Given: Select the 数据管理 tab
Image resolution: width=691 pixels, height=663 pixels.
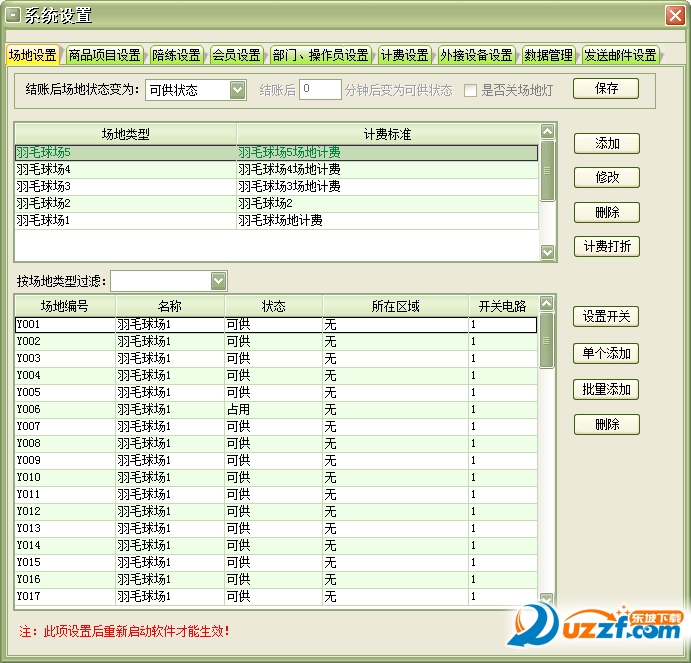Looking at the screenshot, I should click(548, 55).
